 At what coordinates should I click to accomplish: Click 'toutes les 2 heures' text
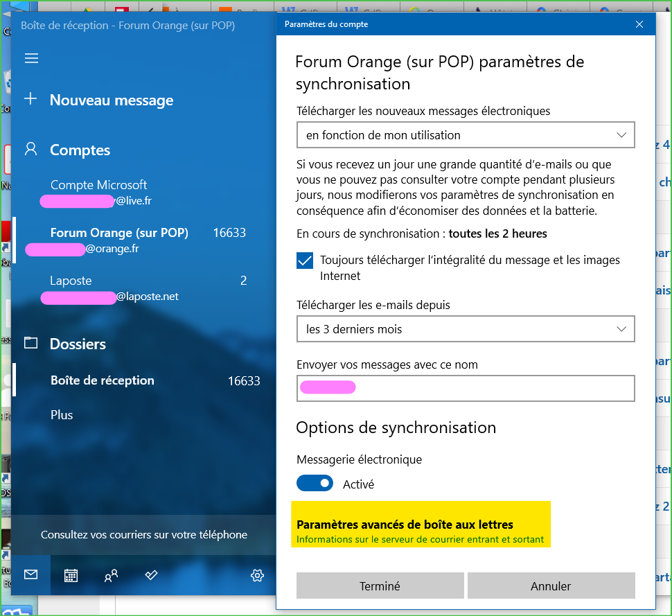[x=497, y=234]
